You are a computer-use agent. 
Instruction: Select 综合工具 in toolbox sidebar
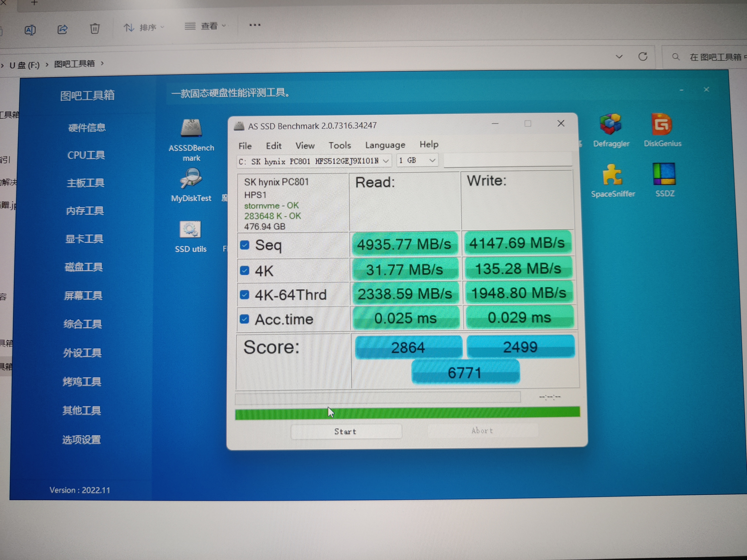83,324
